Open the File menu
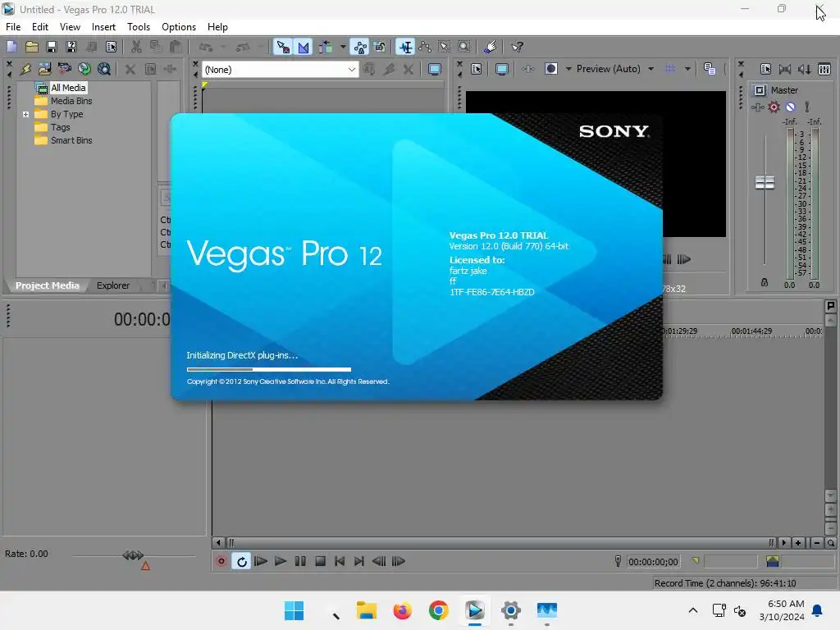The height and width of the screenshot is (630, 840). click(13, 27)
